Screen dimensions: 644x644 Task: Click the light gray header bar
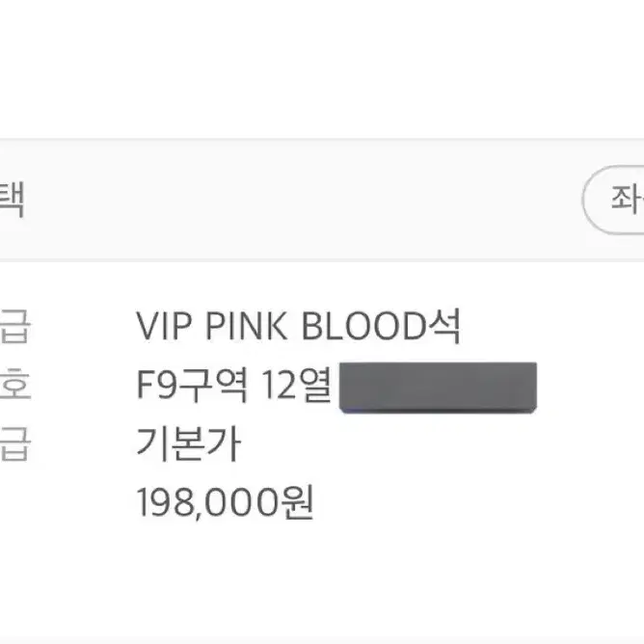coord(322,200)
